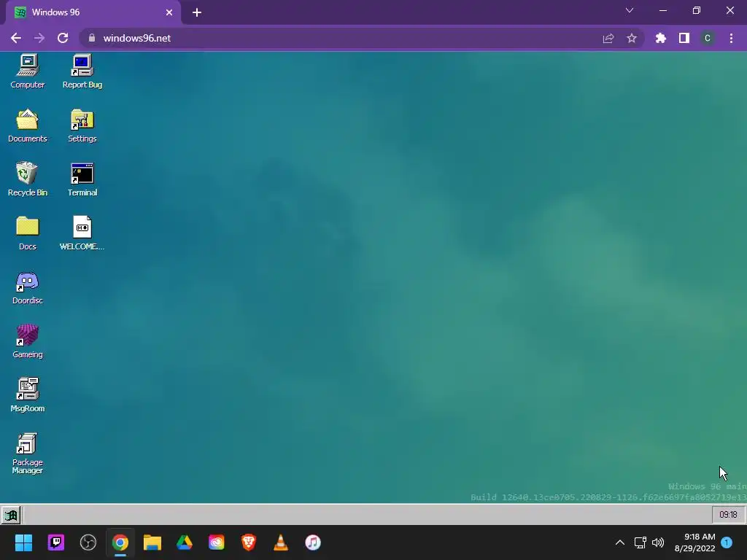The width and height of the screenshot is (747, 560).
Task: Open Adobe Creative Cloud from taskbar
Action: tap(216, 542)
